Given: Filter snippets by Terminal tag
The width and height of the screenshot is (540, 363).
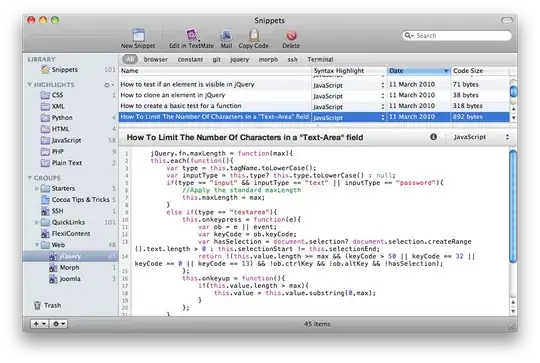Looking at the screenshot, I should [320, 59].
